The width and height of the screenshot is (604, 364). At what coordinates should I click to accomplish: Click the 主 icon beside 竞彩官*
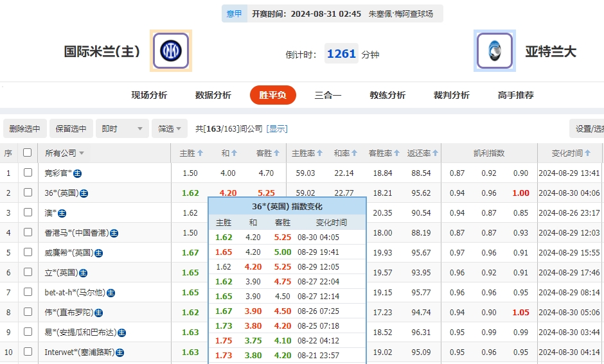pyautogui.click(x=77, y=173)
